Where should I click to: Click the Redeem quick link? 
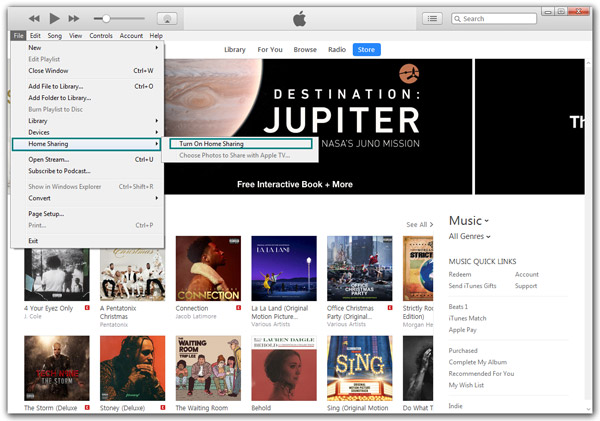coord(460,274)
